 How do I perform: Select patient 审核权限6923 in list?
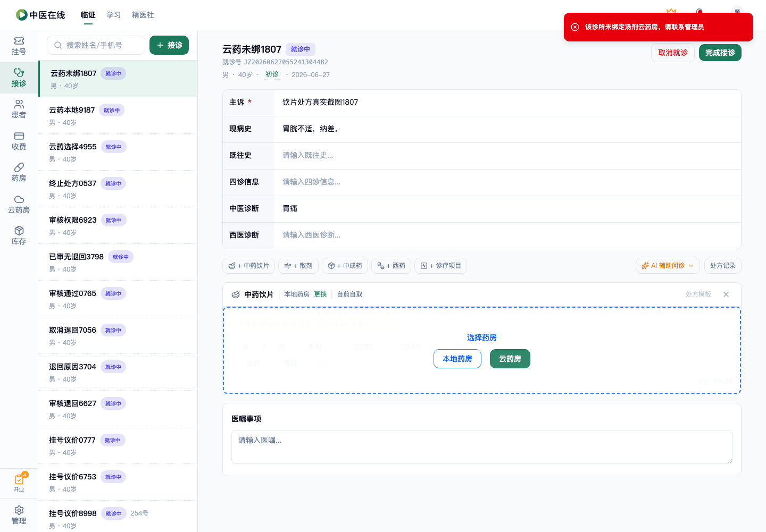coord(118,225)
